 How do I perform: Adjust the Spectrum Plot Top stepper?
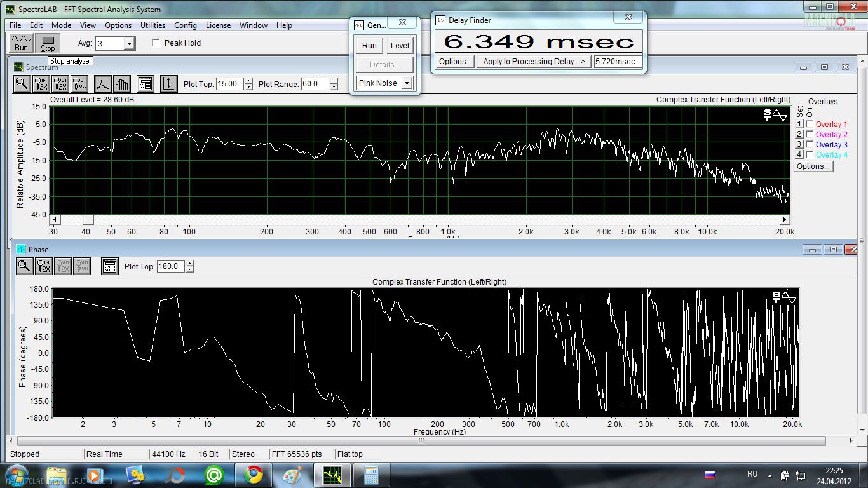pos(248,84)
